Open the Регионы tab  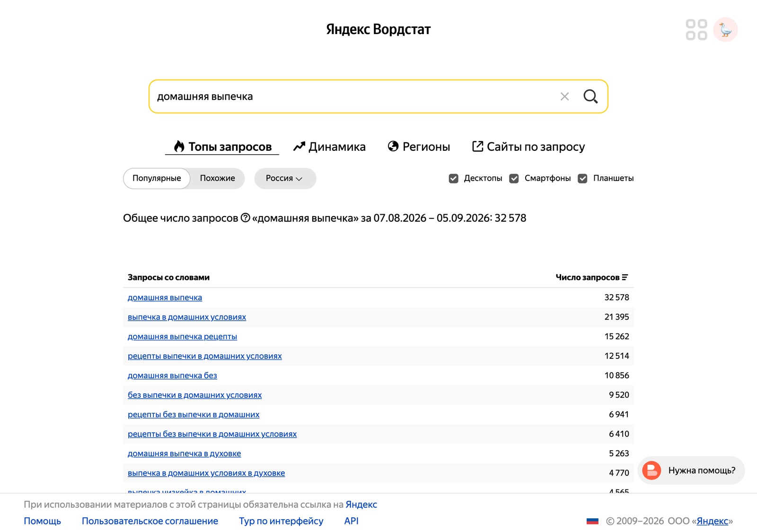click(x=419, y=147)
